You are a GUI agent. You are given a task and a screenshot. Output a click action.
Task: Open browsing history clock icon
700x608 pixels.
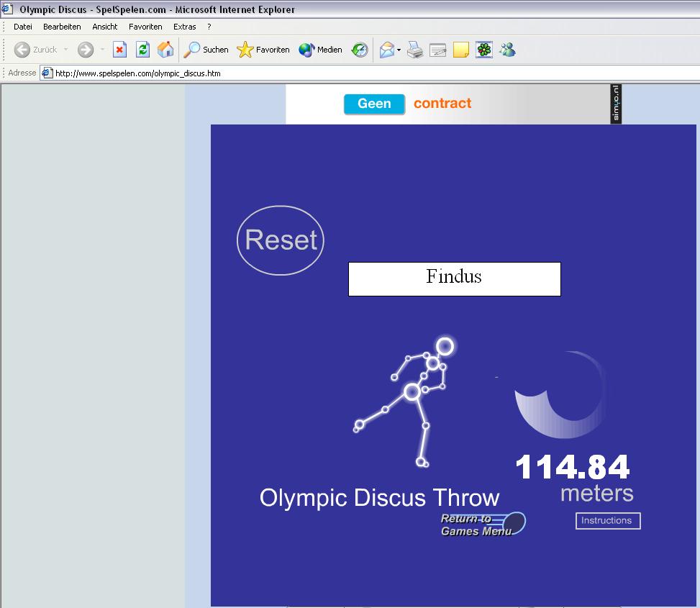[x=360, y=50]
